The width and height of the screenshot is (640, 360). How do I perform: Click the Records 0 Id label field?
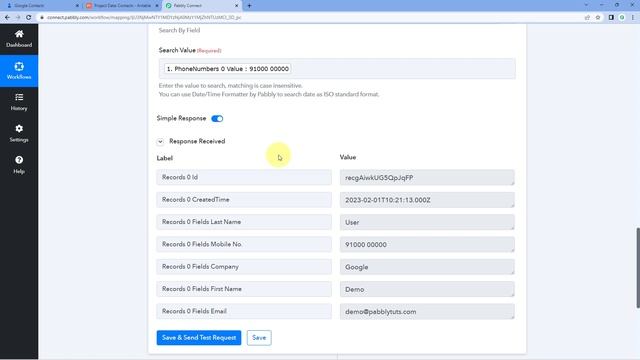[x=244, y=177]
